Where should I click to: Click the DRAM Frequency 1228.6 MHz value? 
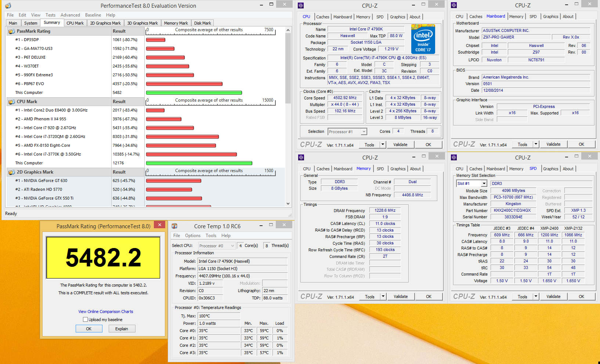coord(385,211)
